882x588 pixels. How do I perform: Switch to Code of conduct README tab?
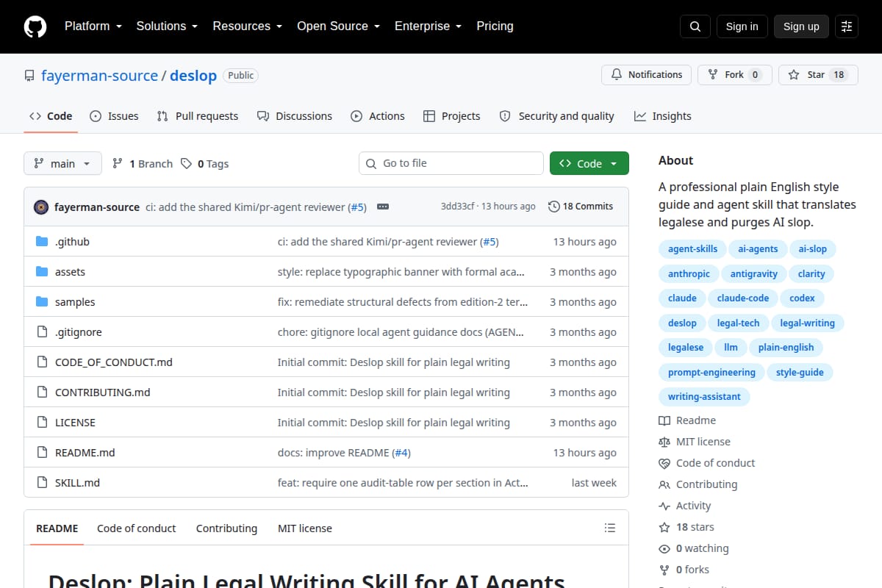pos(137,528)
